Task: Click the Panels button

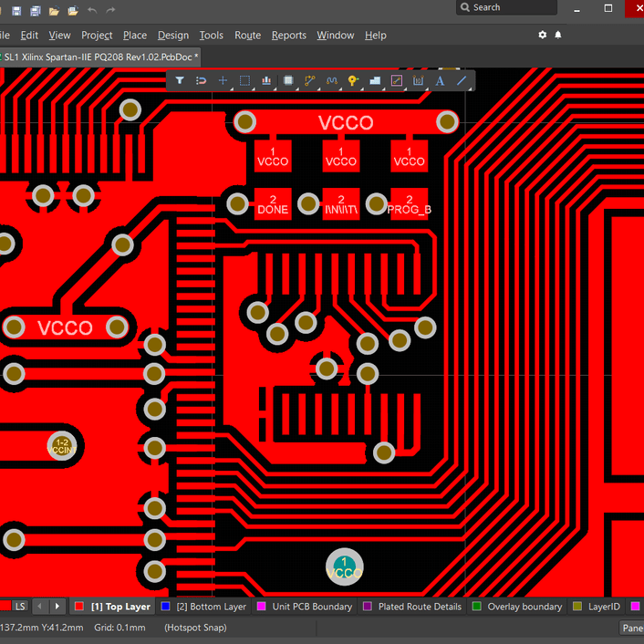Action: point(631,628)
